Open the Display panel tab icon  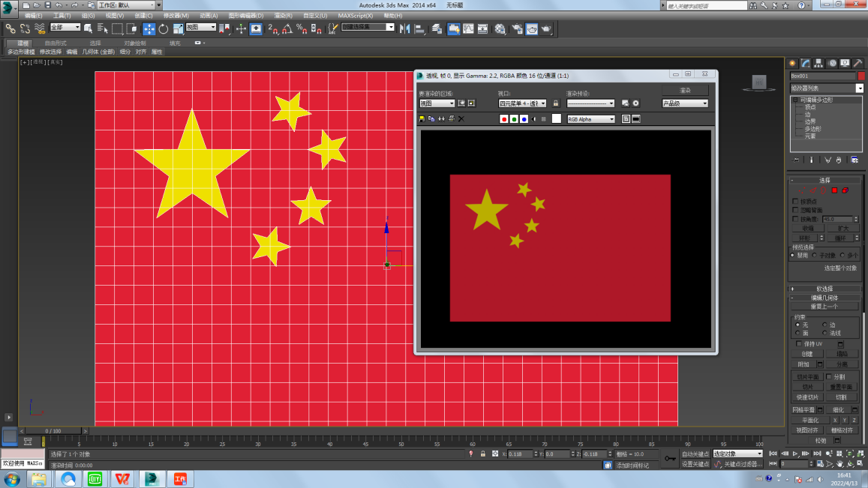(845, 63)
